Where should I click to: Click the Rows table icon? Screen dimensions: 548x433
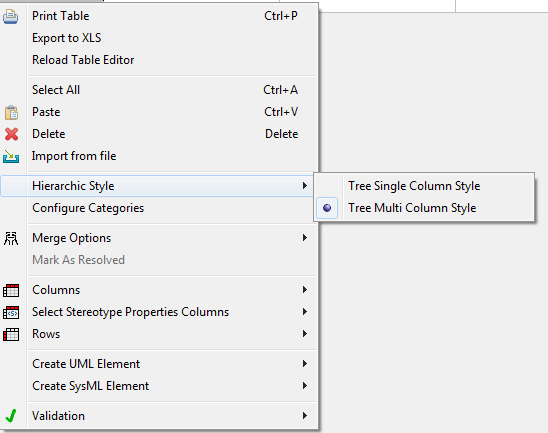click(11, 334)
